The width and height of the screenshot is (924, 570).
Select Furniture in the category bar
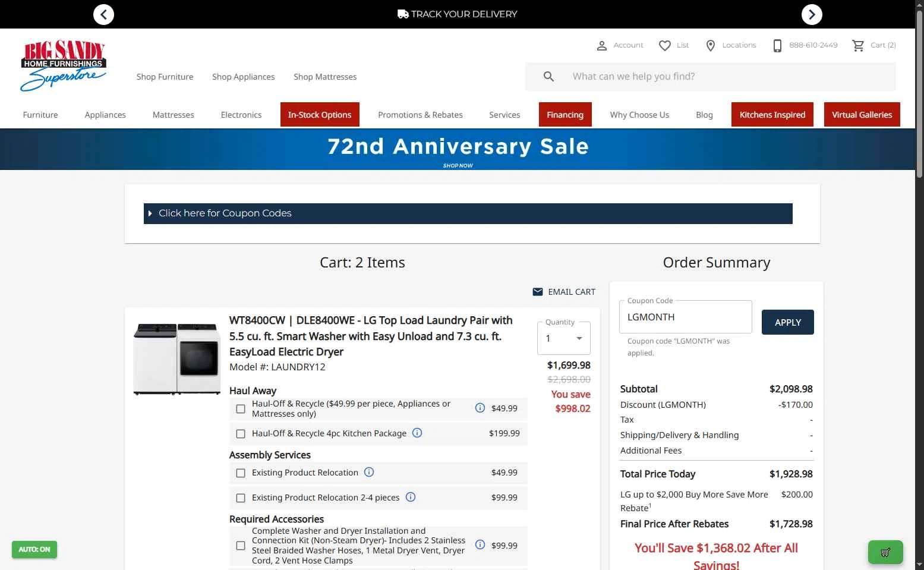40,115
